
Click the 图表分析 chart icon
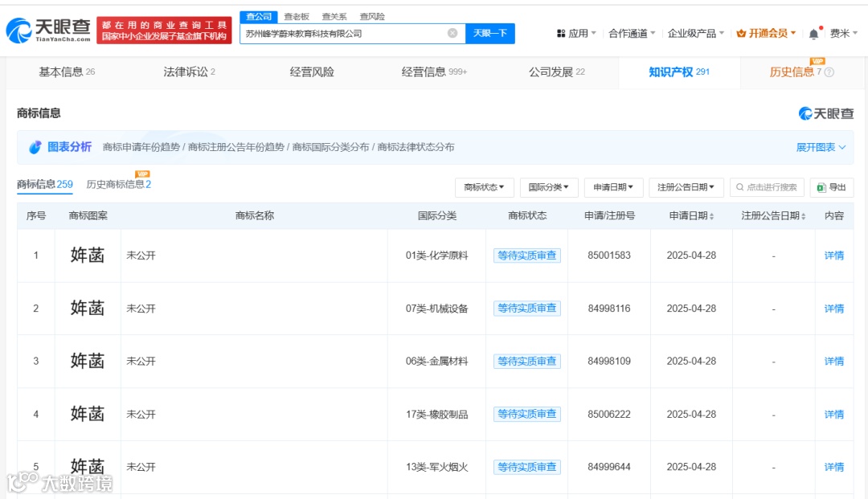click(35, 147)
